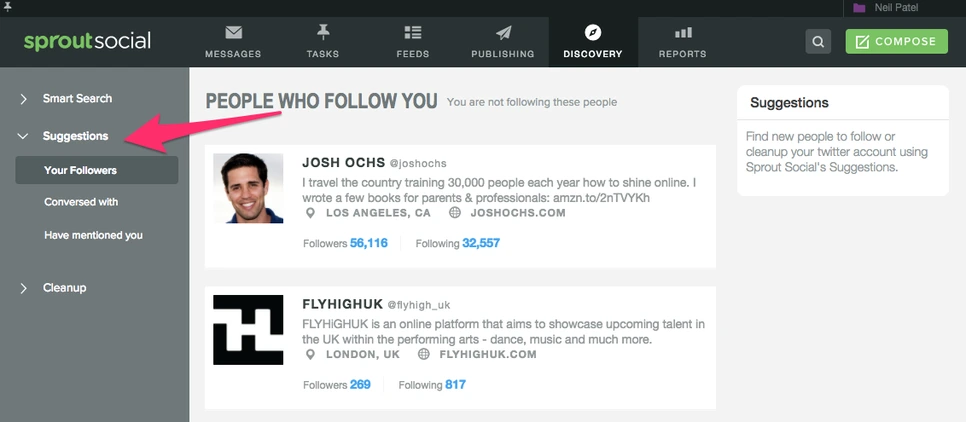Viewport: 966px width, 422px height.
Task: Click Josh Ochs followers count 56,116
Action: [368, 243]
